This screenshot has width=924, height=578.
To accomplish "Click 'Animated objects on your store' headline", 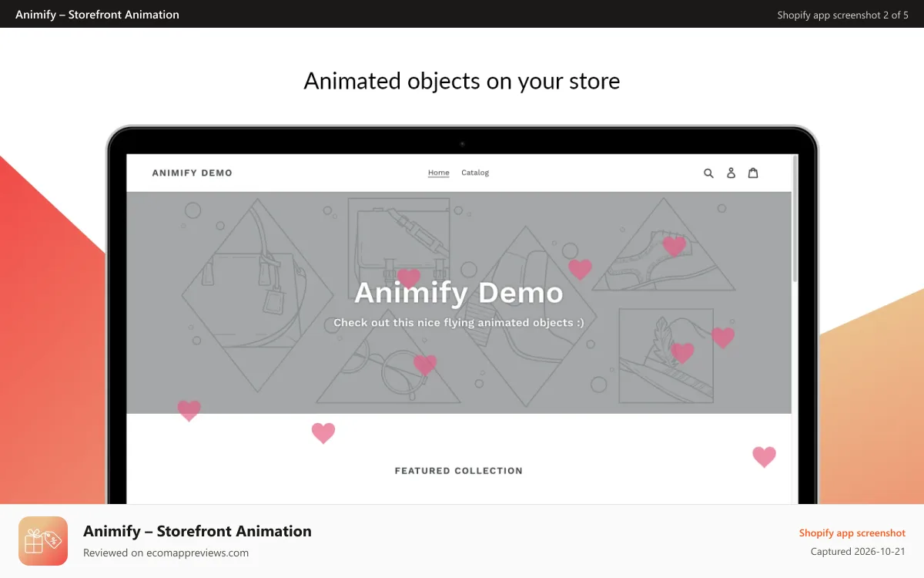I will click(x=462, y=81).
